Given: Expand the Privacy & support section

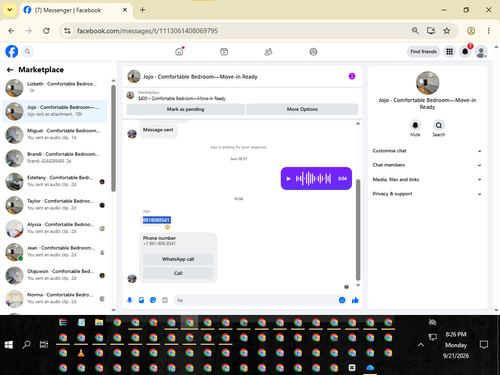Looking at the screenshot, I should [x=427, y=194].
